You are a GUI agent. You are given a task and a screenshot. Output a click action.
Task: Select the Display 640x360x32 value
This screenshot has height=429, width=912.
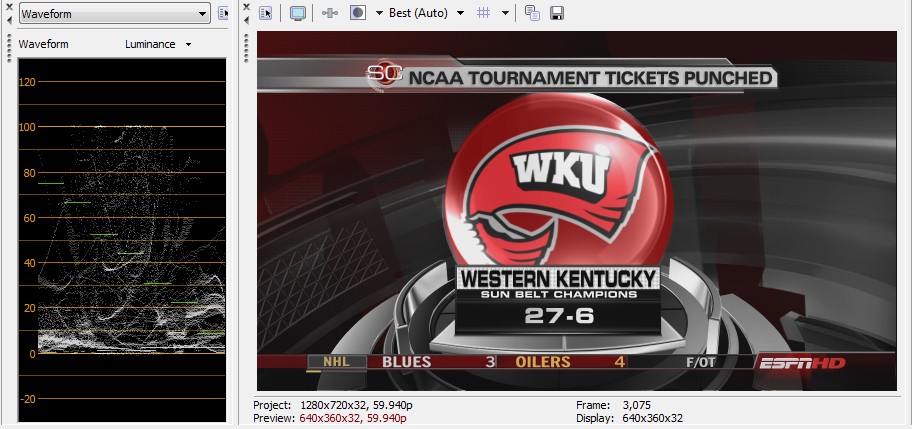coord(653,418)
